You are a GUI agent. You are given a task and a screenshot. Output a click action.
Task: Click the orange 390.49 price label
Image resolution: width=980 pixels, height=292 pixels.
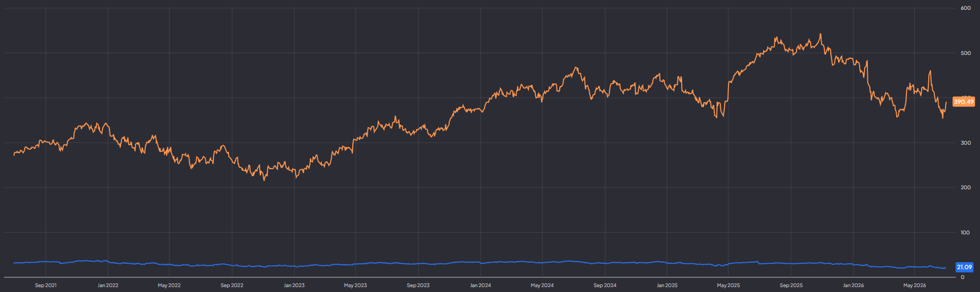point(964,102)
